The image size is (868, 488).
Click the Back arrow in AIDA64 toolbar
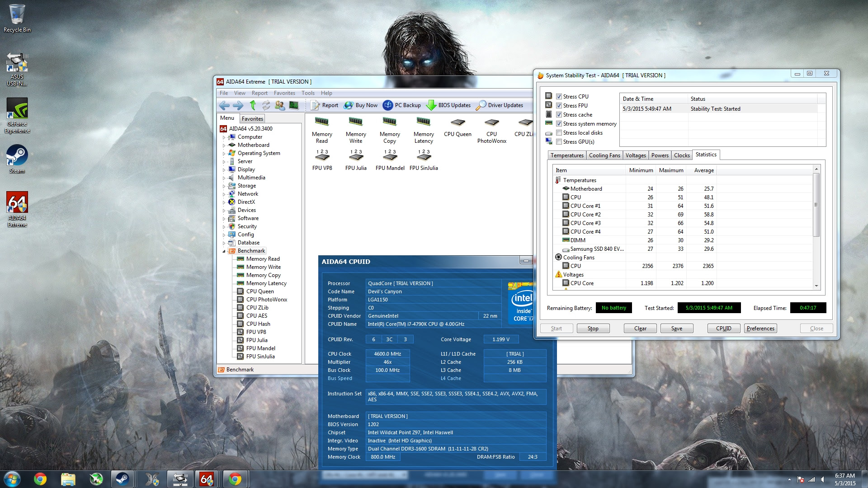[224, 105]
